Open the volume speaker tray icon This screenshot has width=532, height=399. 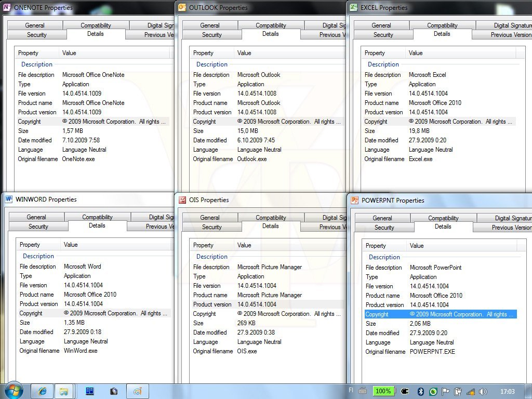pos(483,392)
